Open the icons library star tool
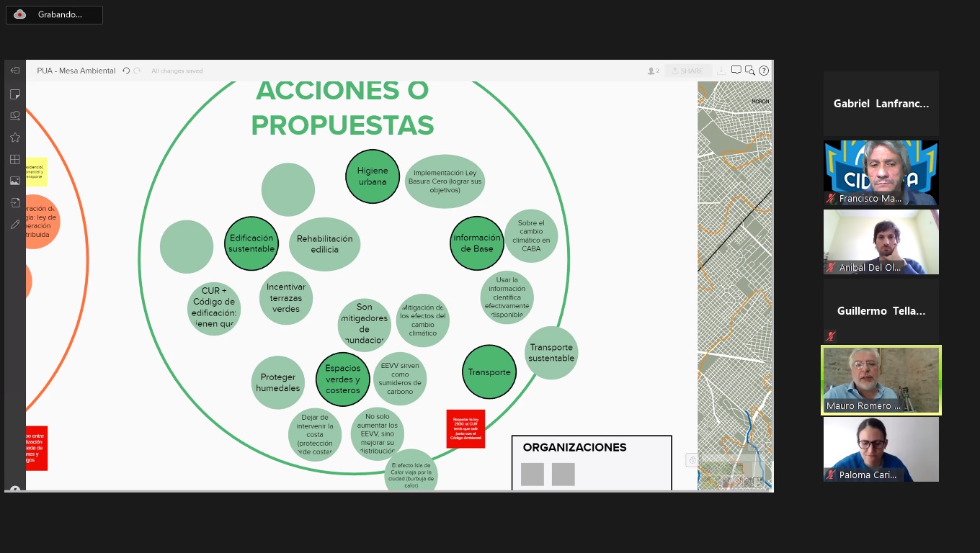The height and width of the screenshot is (553, 980). click(x=14, y=137)
